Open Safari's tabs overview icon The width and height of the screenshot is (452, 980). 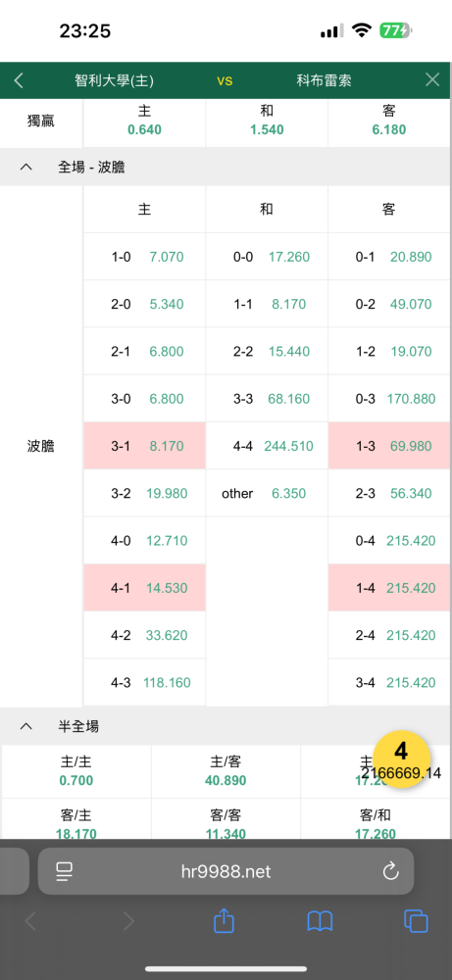416,921
